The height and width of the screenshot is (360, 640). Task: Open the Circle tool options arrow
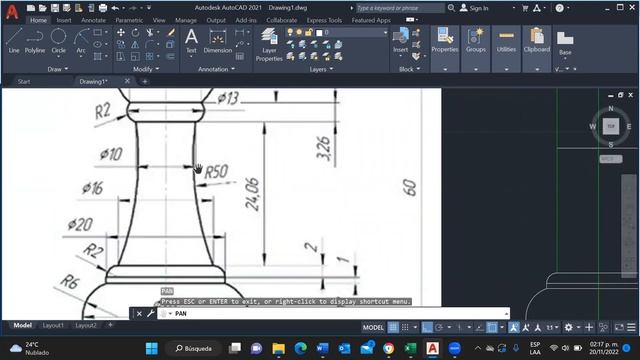pos(58,57)
